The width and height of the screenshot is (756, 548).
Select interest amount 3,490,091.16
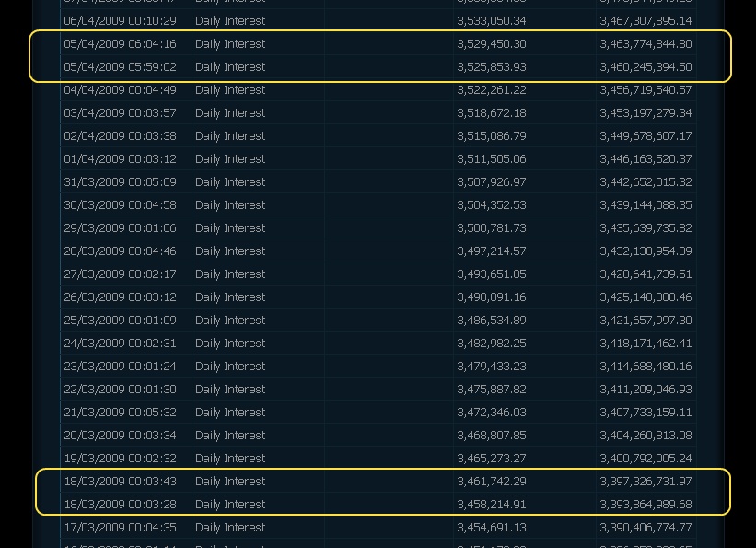492,297
